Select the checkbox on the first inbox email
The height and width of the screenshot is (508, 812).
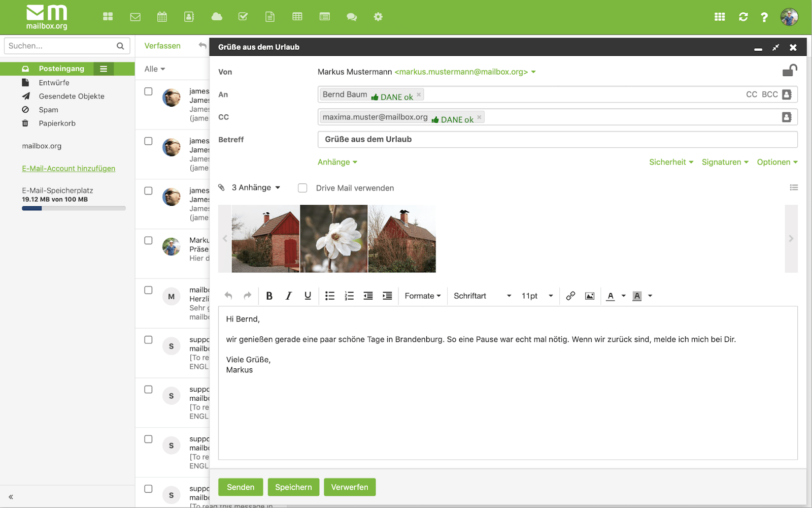[x=148, y=91]
